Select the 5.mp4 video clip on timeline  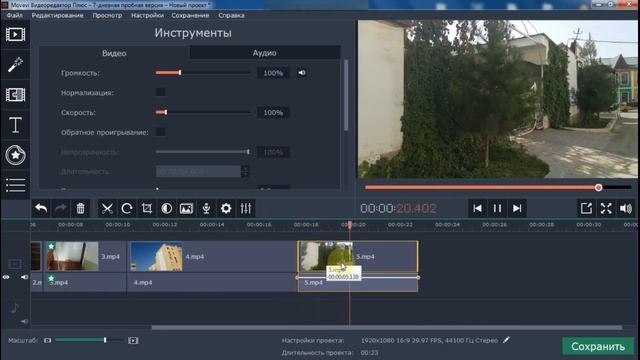tap(358, 256)
